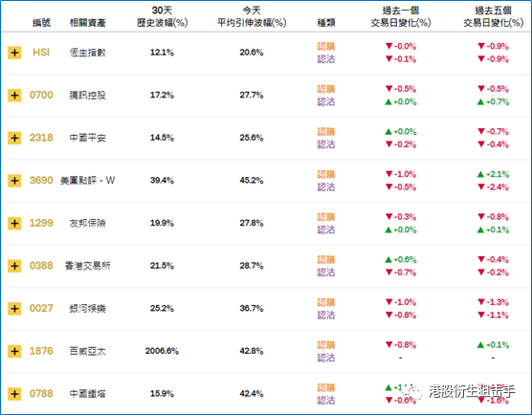
Task: Expand the 2318 row plus button
Action: pos(14,138)
